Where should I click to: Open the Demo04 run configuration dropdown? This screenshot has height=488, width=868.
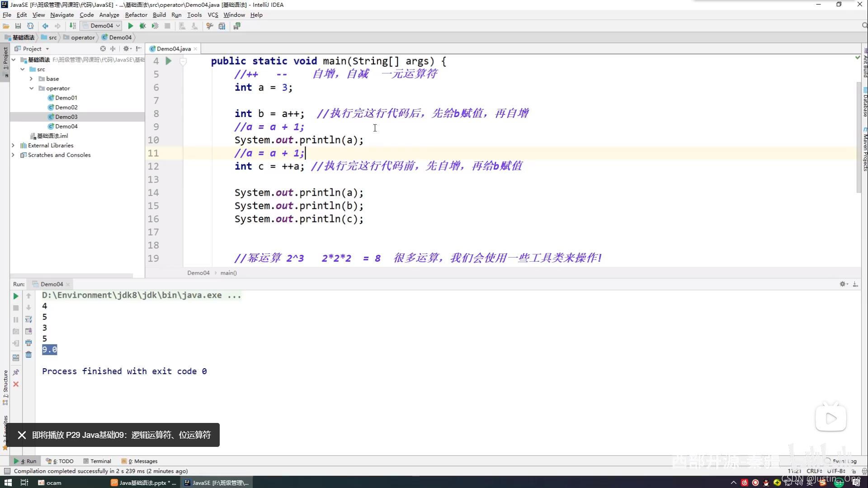[x=102, y=26]
